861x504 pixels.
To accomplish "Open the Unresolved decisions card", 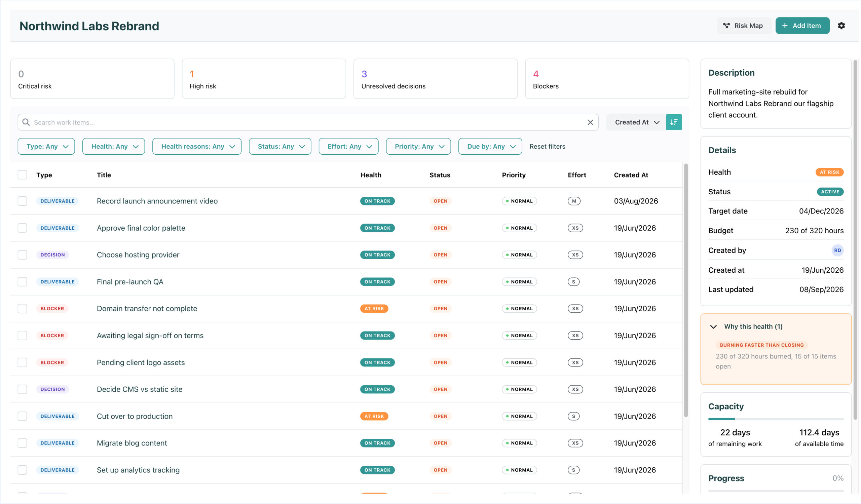I will pyautogui.click(x=435, y=79).
